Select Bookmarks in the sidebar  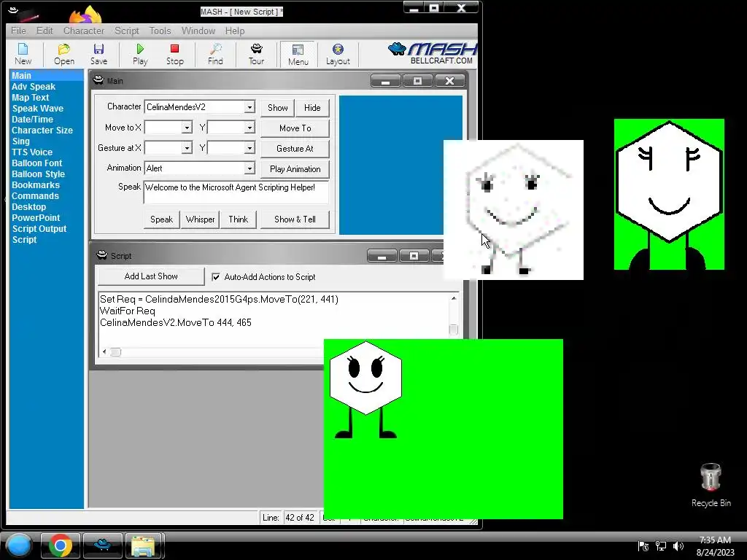coord(36,185)
